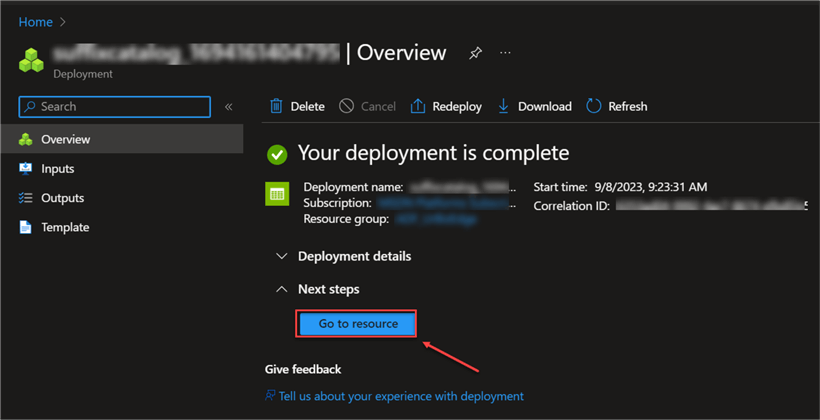
Task: Click the Go to resource button
Action: click(x=357, y=324)
